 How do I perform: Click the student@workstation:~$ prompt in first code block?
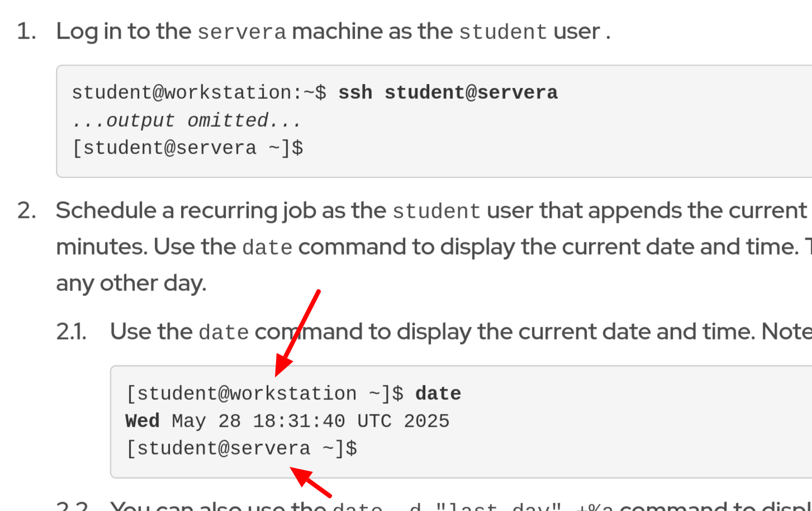[x=199, y=93]
